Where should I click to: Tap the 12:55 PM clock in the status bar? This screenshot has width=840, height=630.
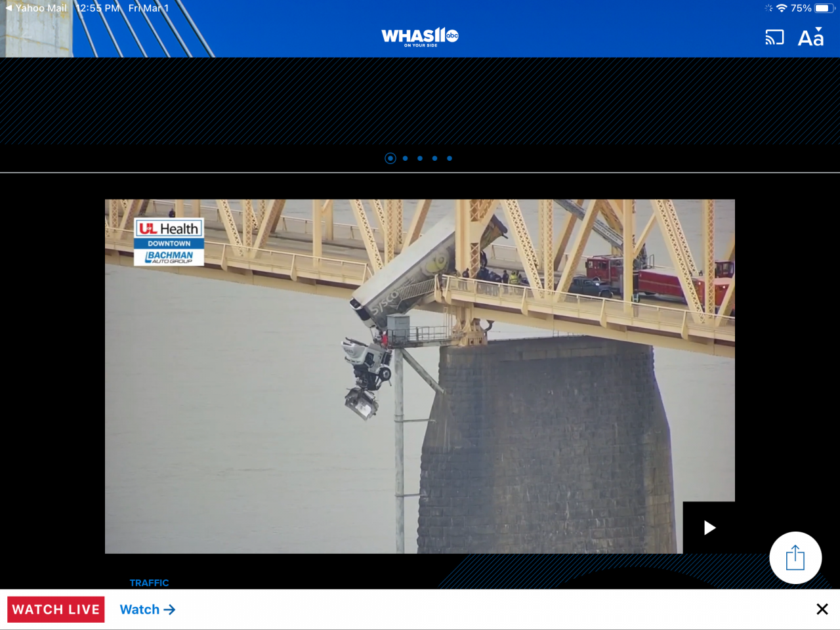coord(98,8)
